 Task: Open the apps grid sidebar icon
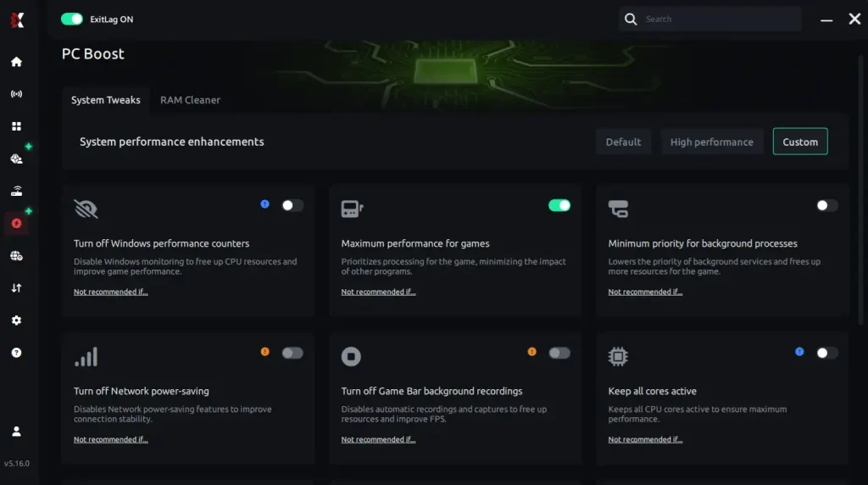17,126
